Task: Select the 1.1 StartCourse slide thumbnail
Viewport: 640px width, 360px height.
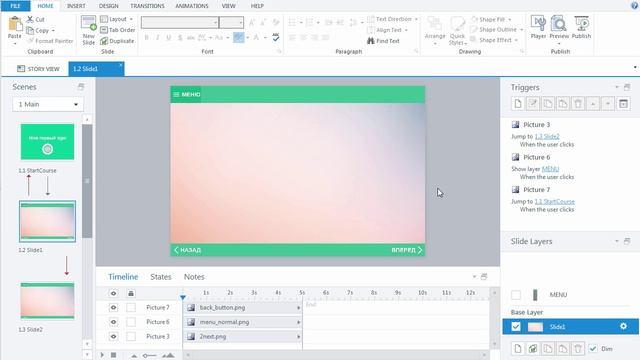Action: (x=47, y=142)
